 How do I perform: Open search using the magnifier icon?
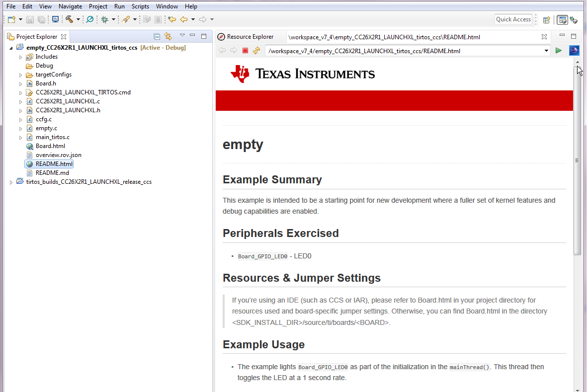[x=90, y=19]
